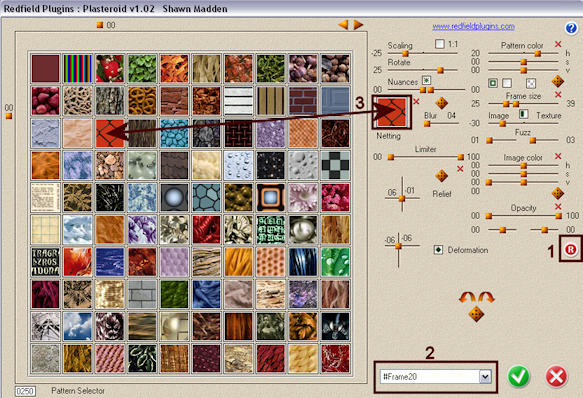Screen dimensions: 583x398
Task: Toggle the Nuances checkbox
Action: pyautogui.click(x=426, y=80)
